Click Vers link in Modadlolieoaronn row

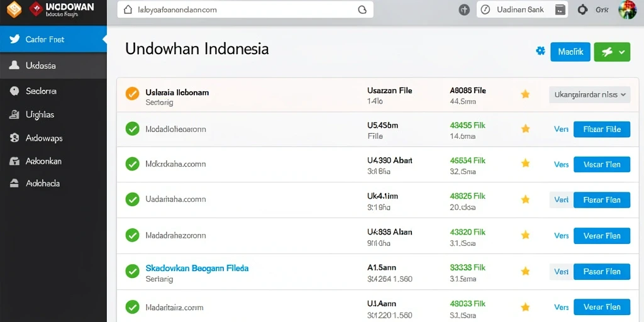561,130
